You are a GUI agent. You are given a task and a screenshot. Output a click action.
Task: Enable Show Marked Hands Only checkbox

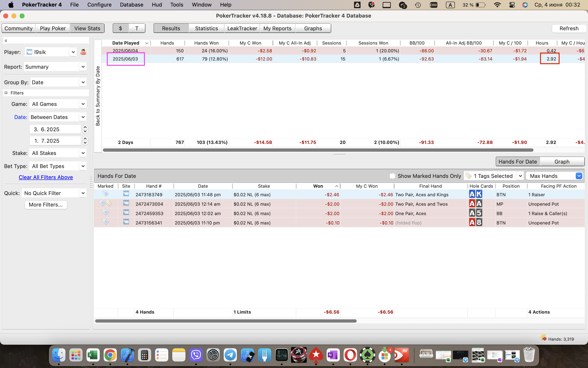click(392, 176)
